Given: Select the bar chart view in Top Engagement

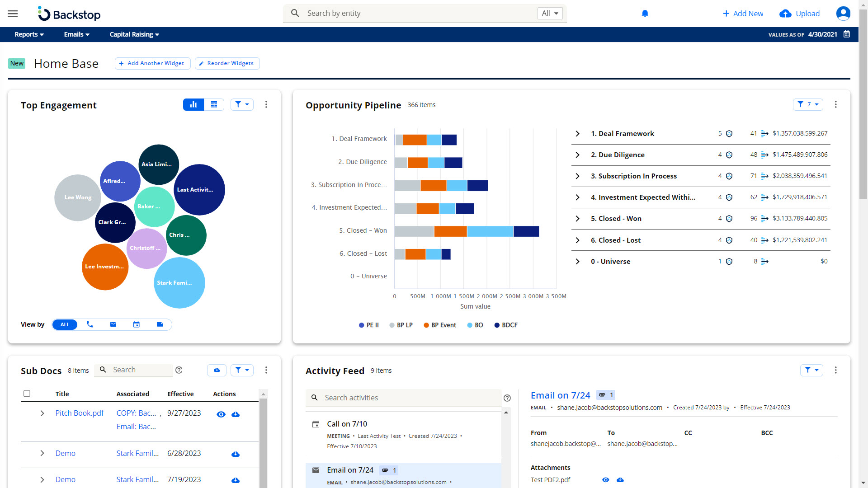Looking at the screenshot, I should [193, 104].
